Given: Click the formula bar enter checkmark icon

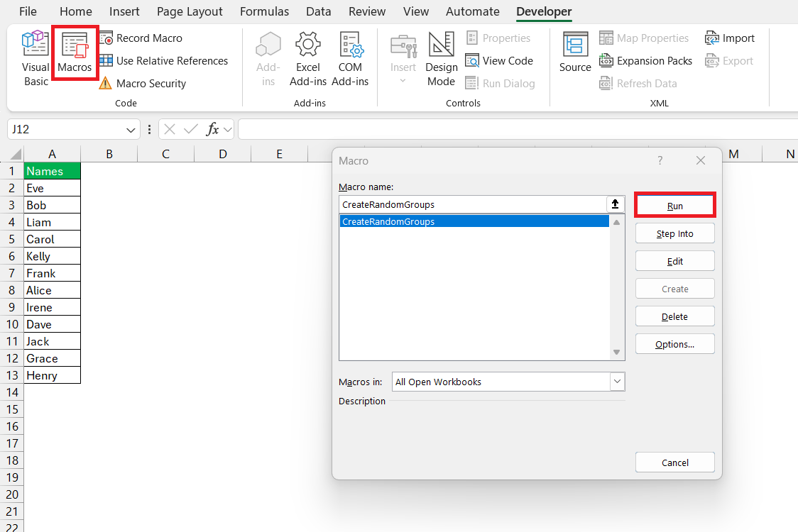Looking at the screenshot, I should pos(191,130).
